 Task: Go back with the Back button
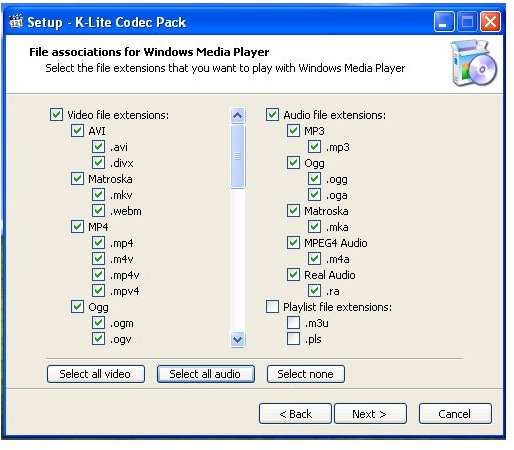point(295,414)
